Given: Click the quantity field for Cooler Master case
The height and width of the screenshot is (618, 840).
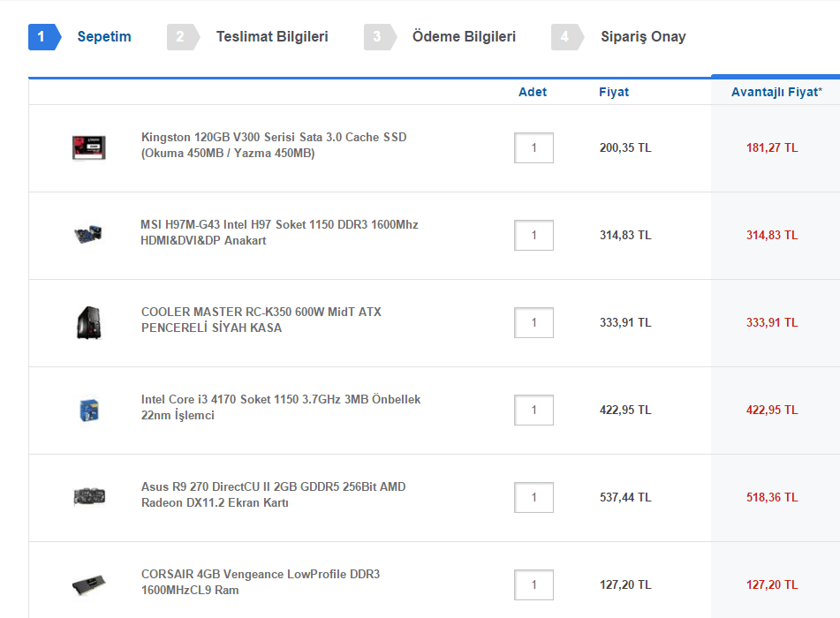Looking at the screenshot, I should (x=534, y=323).
